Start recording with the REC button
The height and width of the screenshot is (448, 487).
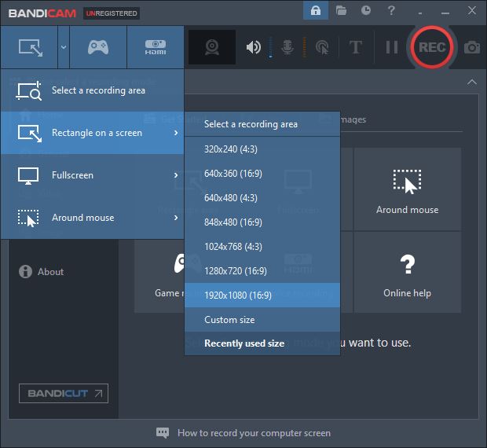432,47
